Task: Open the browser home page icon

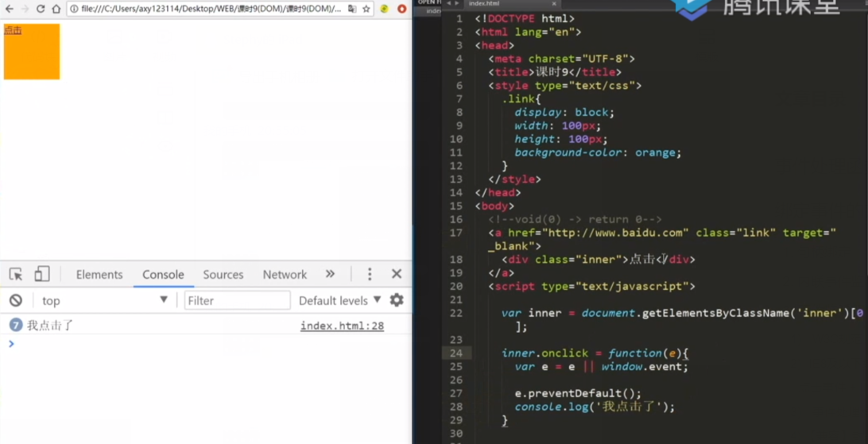Action: pos(56,9)
